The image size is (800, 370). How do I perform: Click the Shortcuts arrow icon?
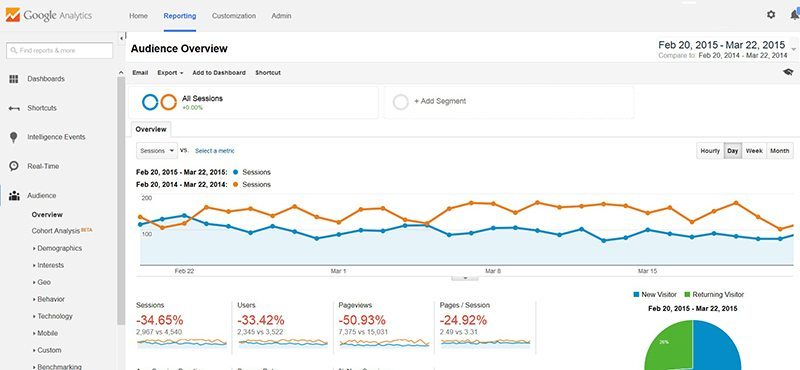[14, 108]
